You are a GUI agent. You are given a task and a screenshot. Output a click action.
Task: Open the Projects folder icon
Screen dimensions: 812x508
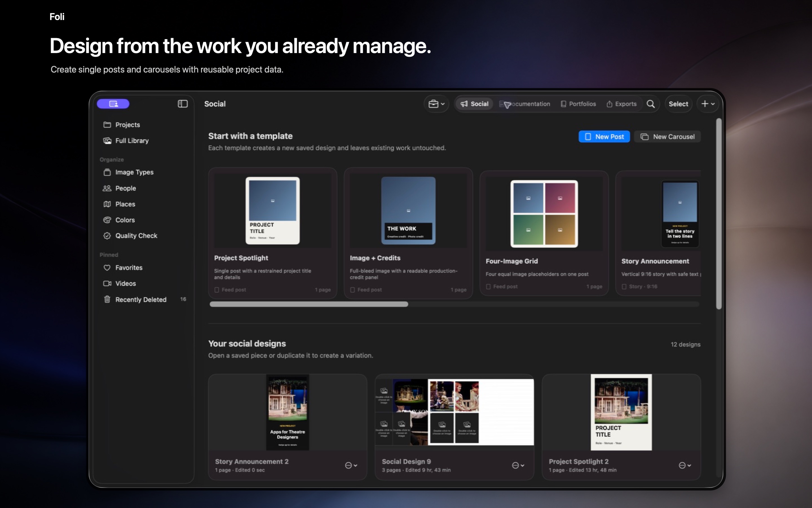(107, 125)
